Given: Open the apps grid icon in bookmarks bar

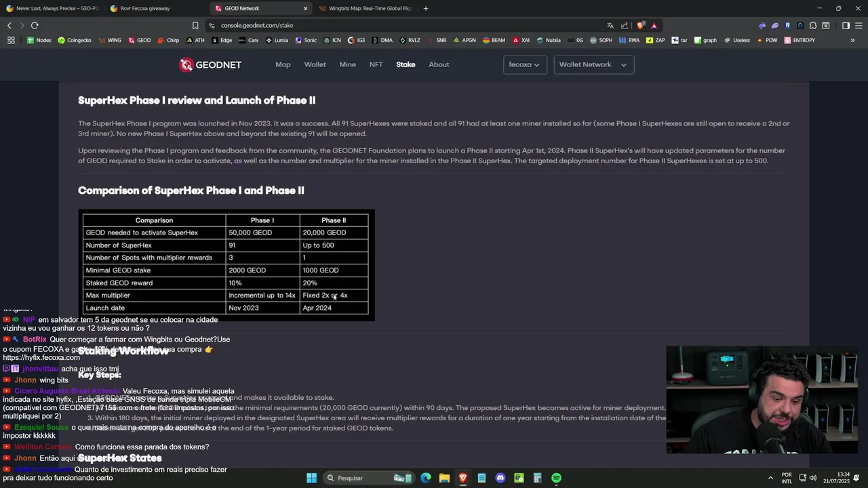Looking at the screenshot, I should [x=11, y=40].
